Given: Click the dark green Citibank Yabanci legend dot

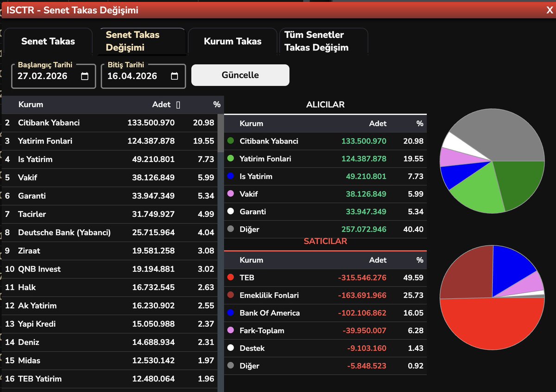Looking at the screenshot, I should coord(230,141).
